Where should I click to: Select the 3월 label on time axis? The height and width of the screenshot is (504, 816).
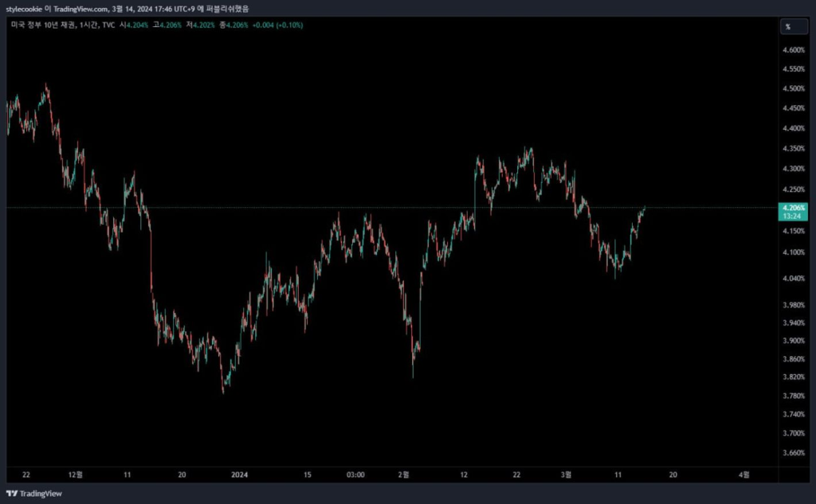click(x=565, y=475)
